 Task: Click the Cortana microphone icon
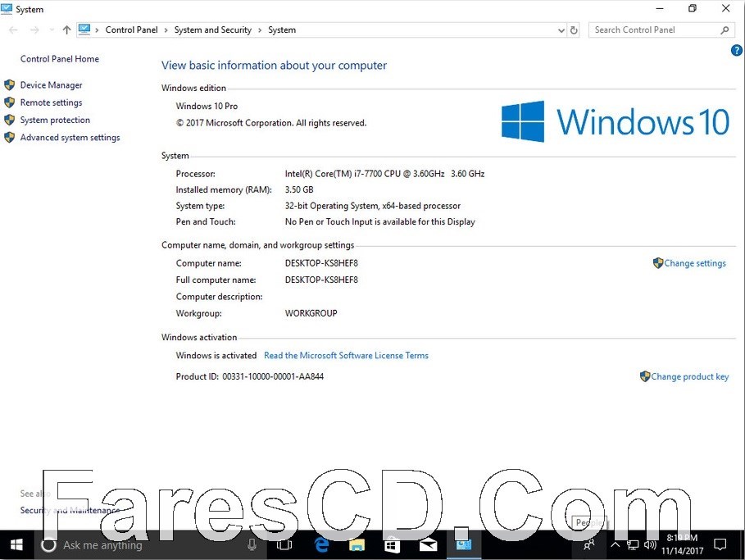click(x=252, y=544)
